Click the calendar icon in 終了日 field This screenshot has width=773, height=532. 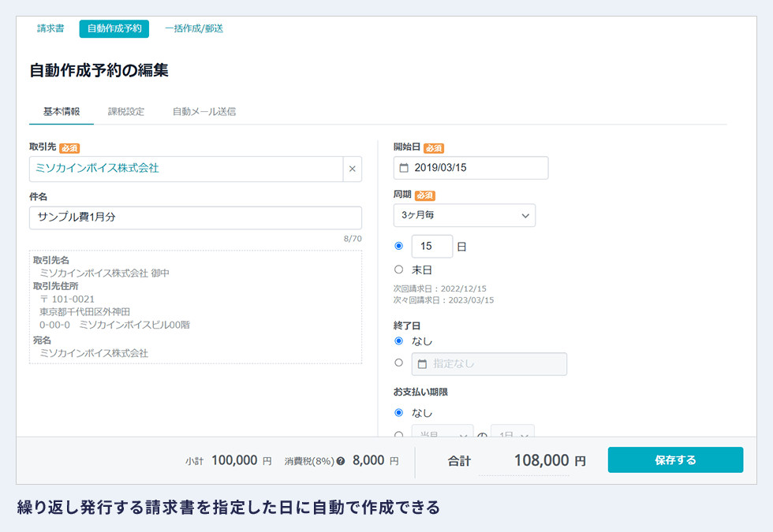[x=422, y=364]
